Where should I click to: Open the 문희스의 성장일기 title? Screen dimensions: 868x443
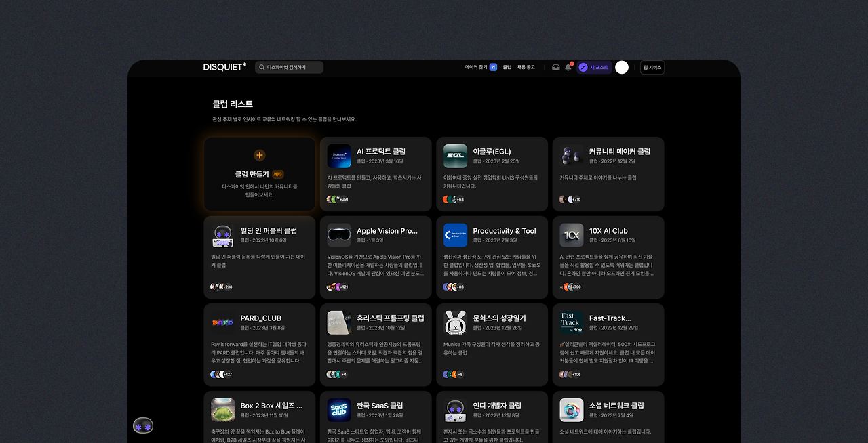(x=499, y=318)
